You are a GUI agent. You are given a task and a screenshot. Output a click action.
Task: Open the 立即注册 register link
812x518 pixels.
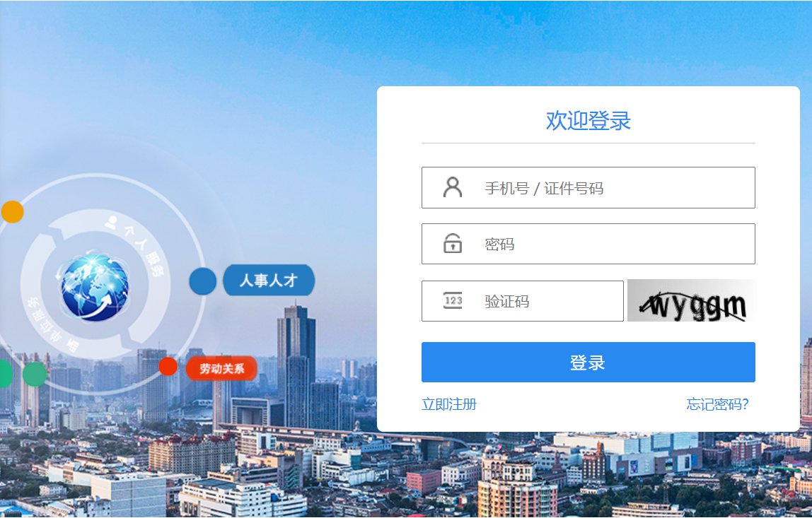(x=449, y=404)
